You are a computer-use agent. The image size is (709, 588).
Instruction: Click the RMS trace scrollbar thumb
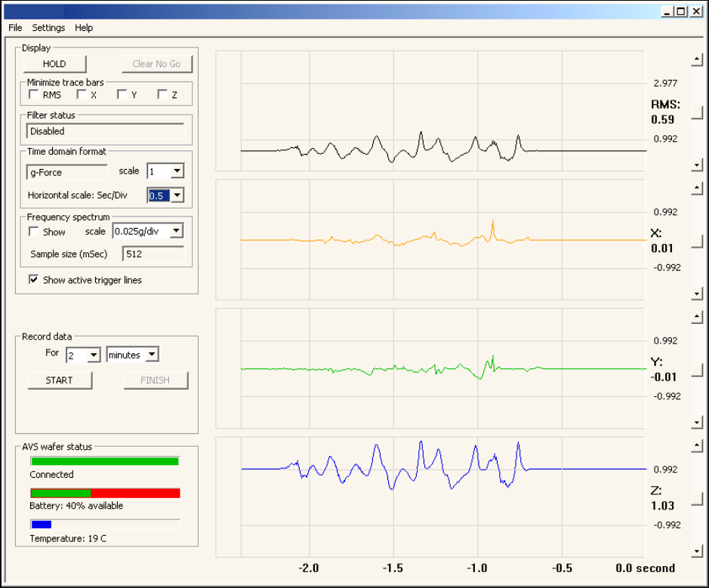[697, 113]
